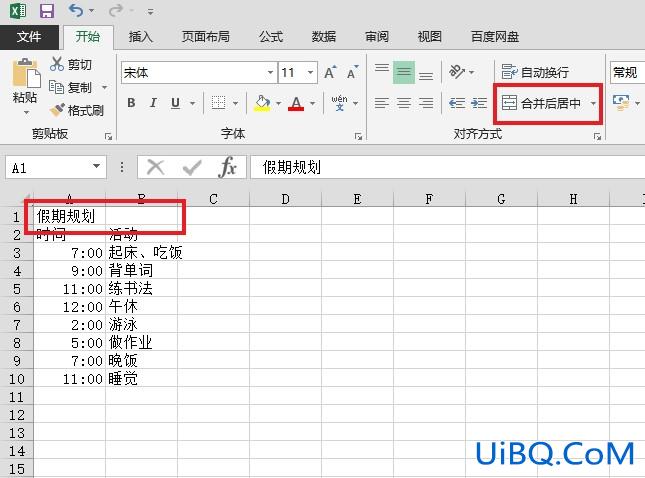Select column D header
Screen dimensions: 645x478
[x=285, y=200]
